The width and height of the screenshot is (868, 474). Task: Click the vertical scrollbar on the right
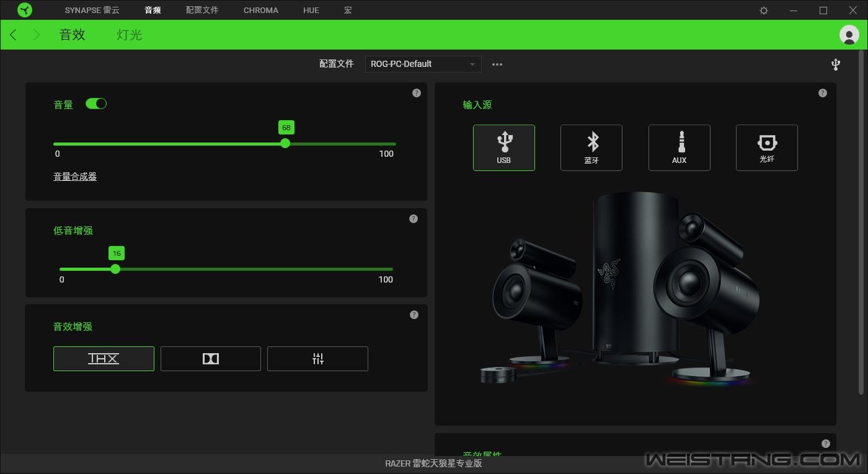click(x=862, y=223)
